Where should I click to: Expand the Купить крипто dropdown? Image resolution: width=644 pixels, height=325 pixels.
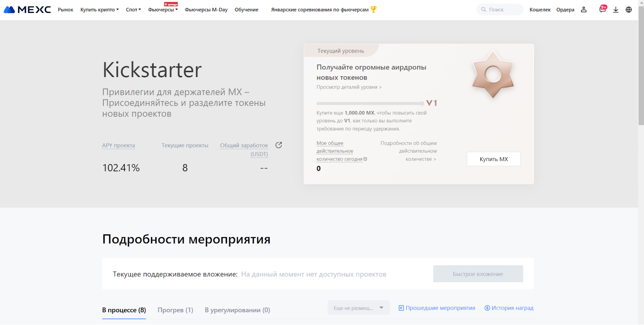(99, 10)
